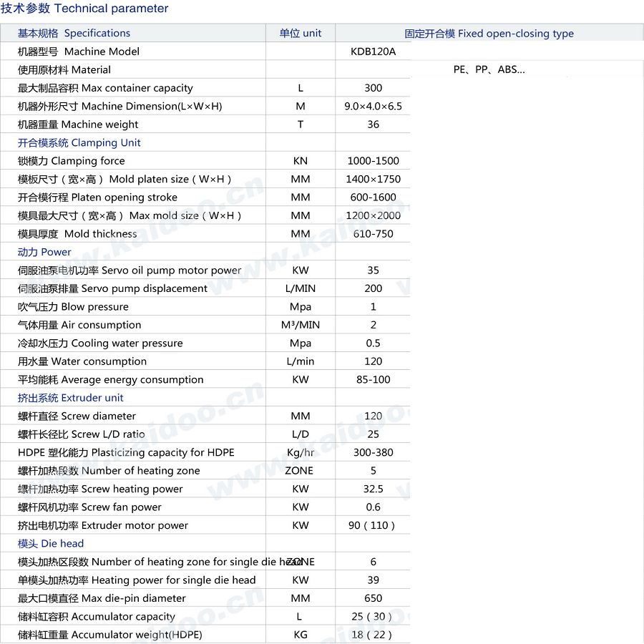
Task: Select the L/D ratio value '25'
Action: (x=373, y=434)
